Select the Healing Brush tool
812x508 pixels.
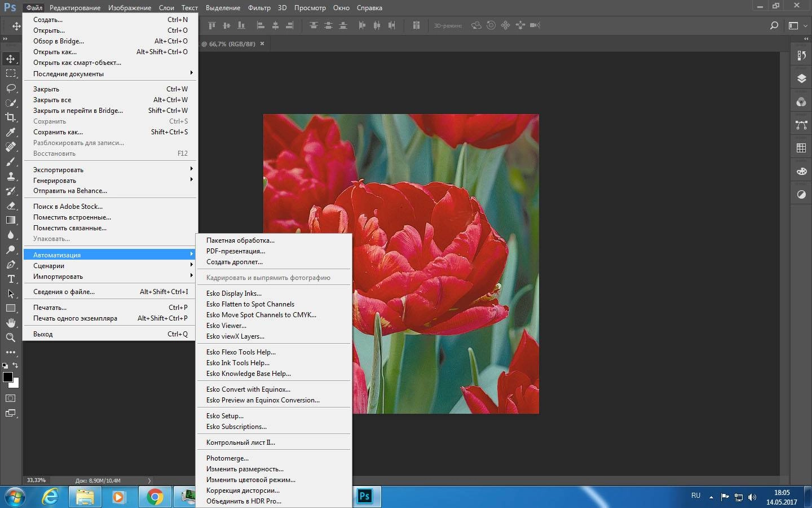(11, 147)
